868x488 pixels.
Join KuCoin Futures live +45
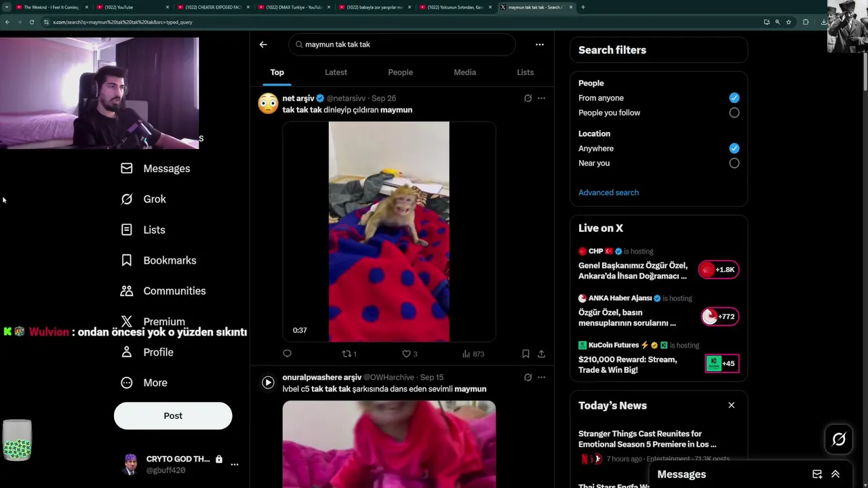(x=722, y=363)
